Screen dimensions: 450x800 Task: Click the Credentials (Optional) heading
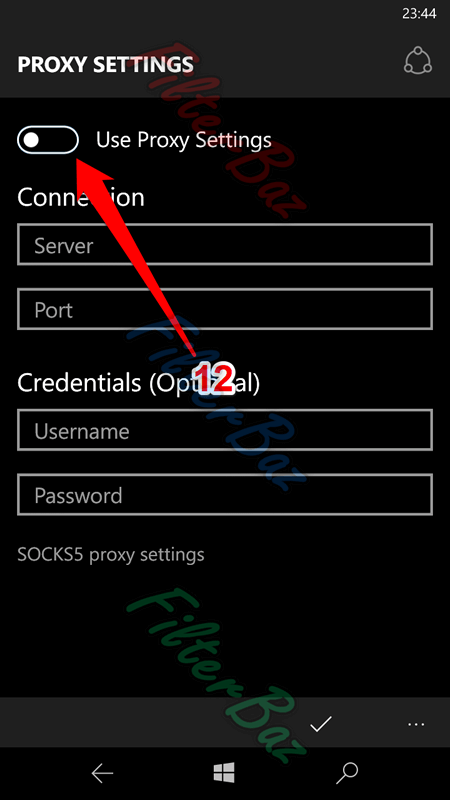pyautogui.click(x=138, y=383)
